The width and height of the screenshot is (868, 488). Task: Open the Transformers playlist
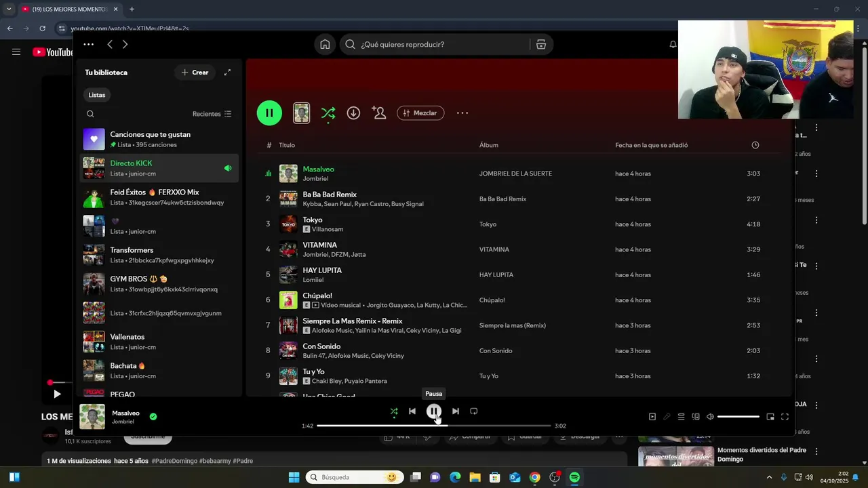pyautogui.click(x=159, y=255)
